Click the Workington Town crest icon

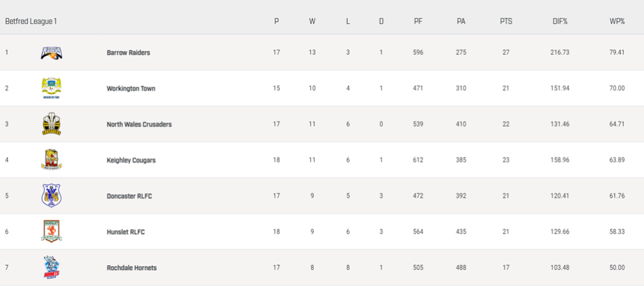tap(52, 88)
